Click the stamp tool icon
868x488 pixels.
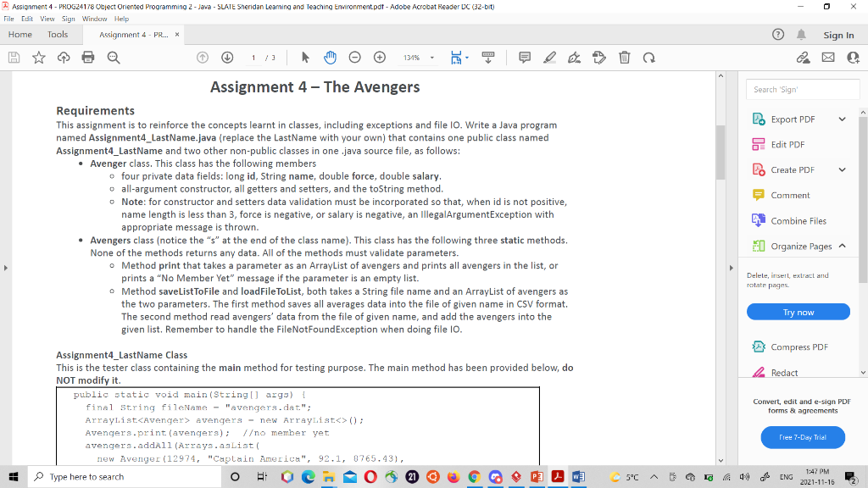[x=599, y=58]
